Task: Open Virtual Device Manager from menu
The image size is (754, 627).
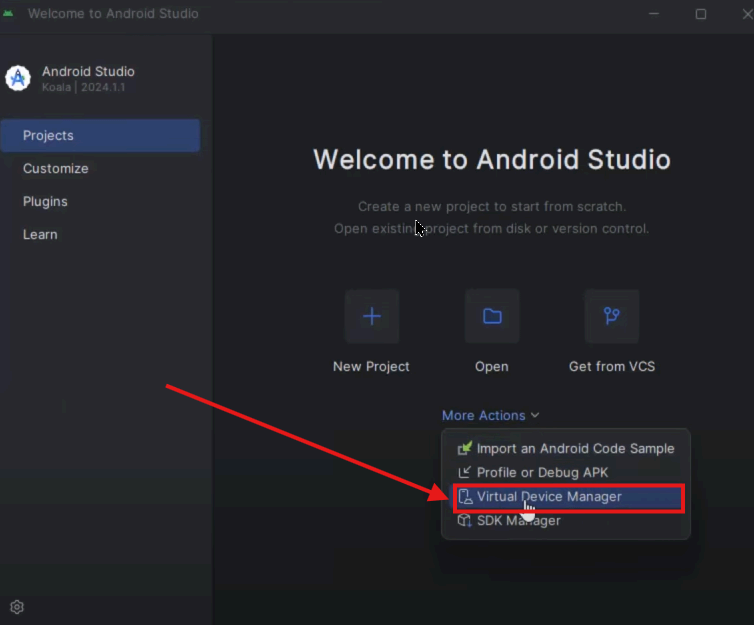Action: point(568,497)
